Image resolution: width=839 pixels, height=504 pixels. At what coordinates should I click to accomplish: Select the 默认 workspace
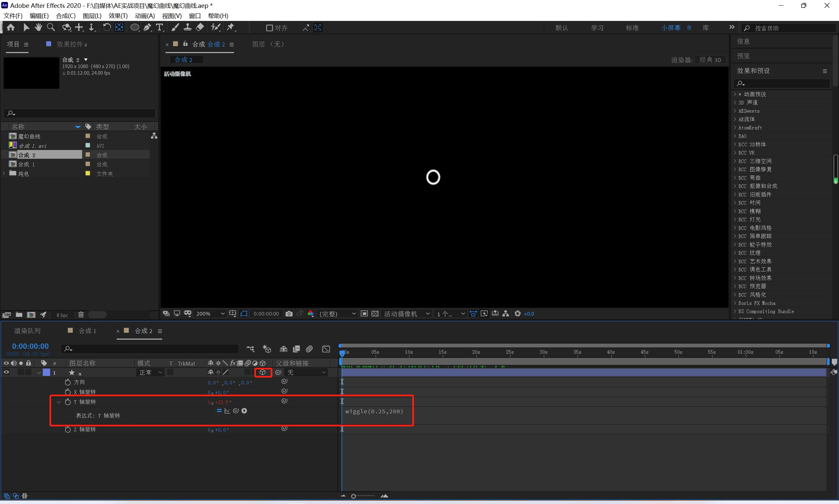point(562,28)
